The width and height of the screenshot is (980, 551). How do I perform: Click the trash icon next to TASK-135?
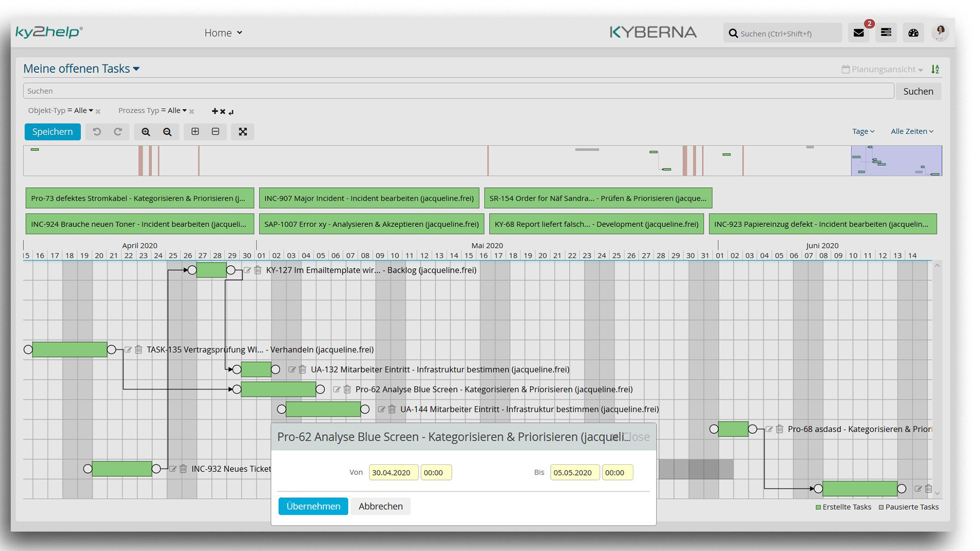pyautogui.click(x=138, y=349)
